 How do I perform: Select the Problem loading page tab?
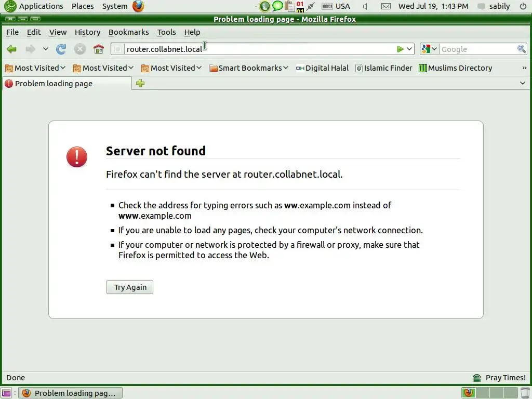point(67,84)
